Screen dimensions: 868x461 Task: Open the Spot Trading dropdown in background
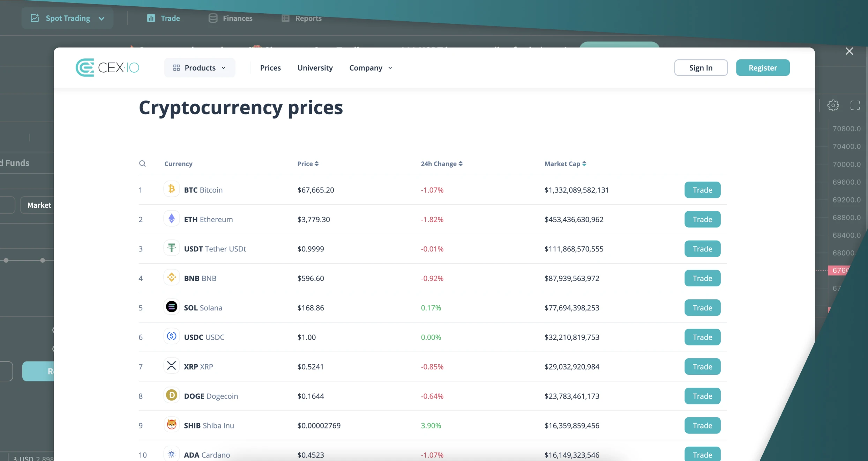(x=67, y=18)
